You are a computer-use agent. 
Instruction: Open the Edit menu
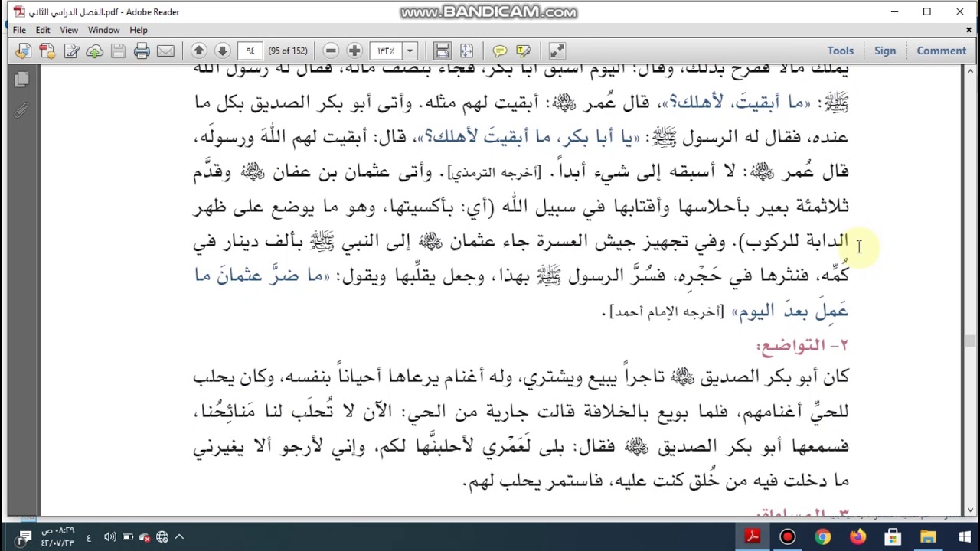(x=43, y=30)
